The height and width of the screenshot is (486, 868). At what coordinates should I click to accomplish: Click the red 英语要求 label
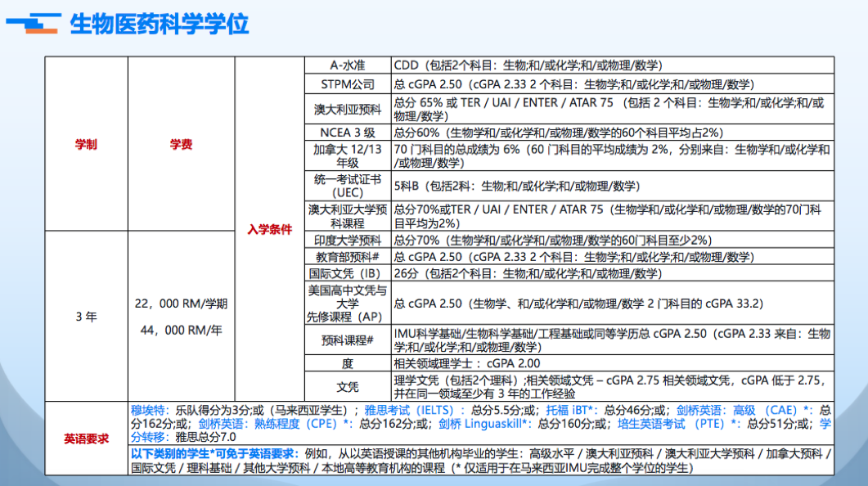click(x=86, y=439)
